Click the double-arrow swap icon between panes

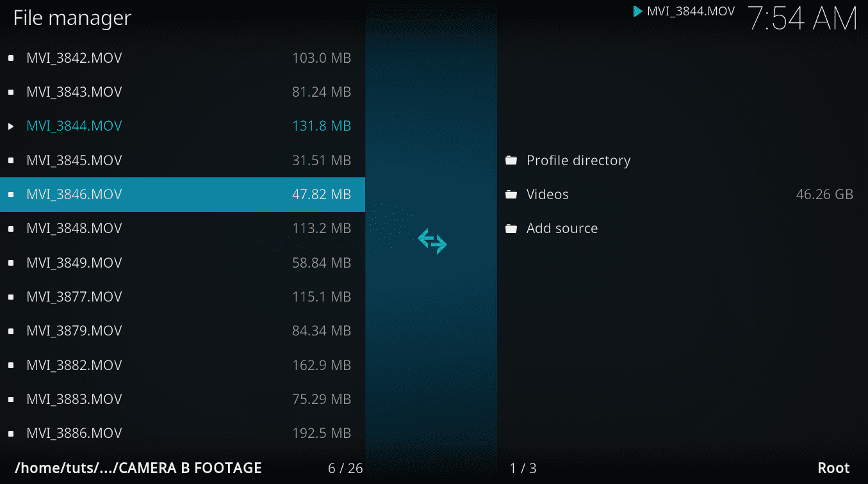pos(432,241)
